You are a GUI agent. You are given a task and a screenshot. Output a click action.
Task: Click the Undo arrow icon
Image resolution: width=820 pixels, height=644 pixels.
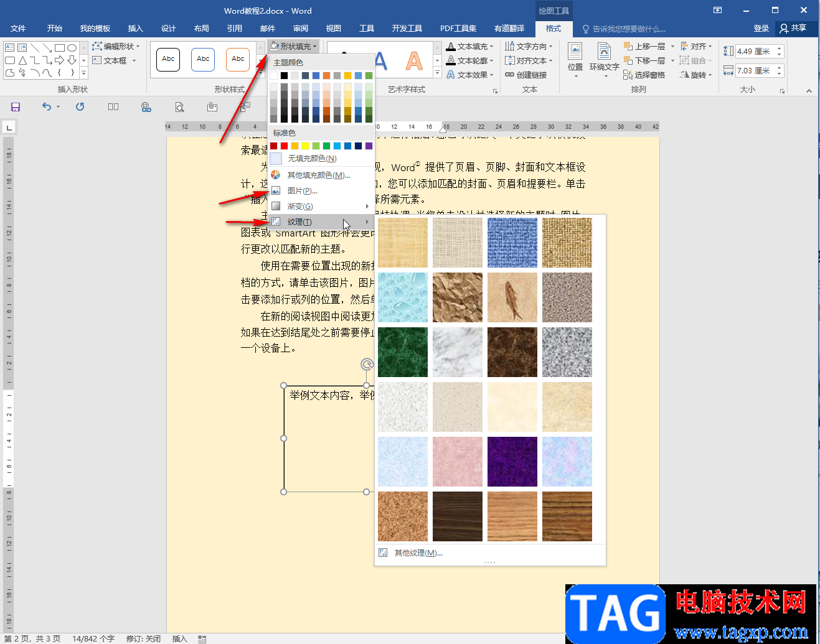click(47, 107)
